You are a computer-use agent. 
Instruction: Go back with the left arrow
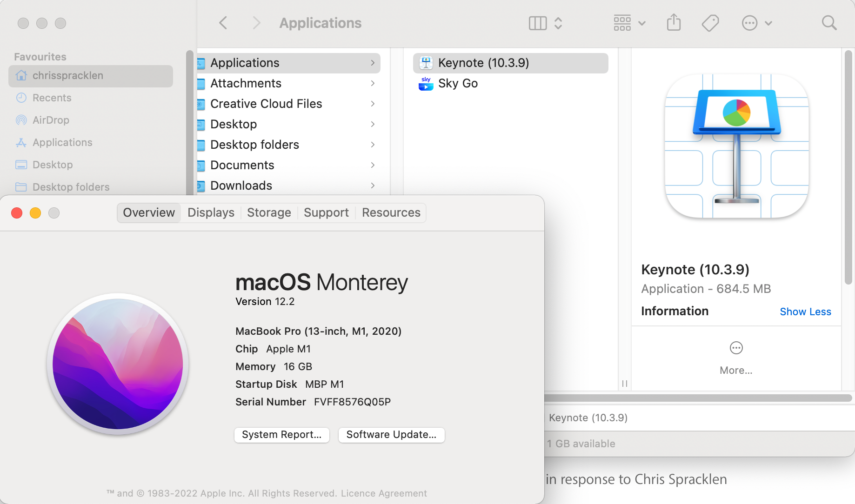(x=223, y=23)
